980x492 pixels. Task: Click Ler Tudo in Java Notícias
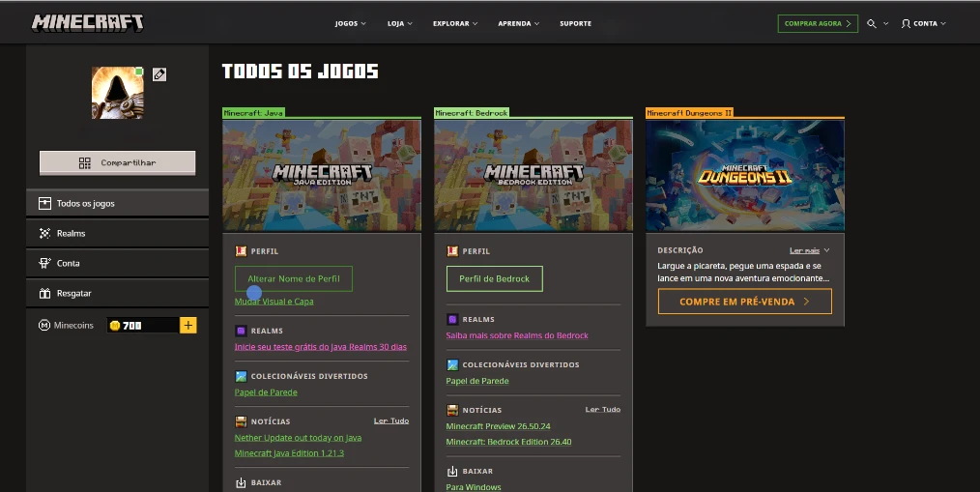[x=391, y=420]
